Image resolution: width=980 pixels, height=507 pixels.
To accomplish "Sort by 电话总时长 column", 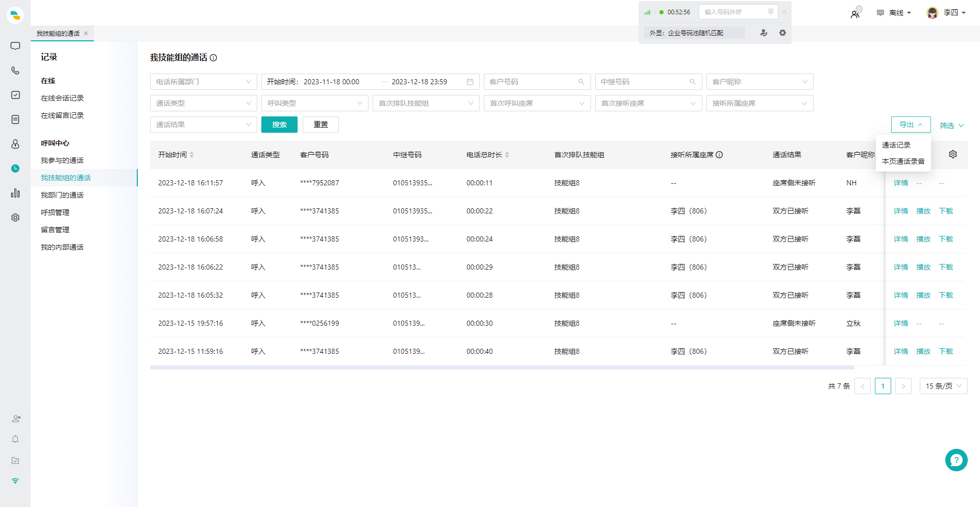I will click(x=507, y=155).
